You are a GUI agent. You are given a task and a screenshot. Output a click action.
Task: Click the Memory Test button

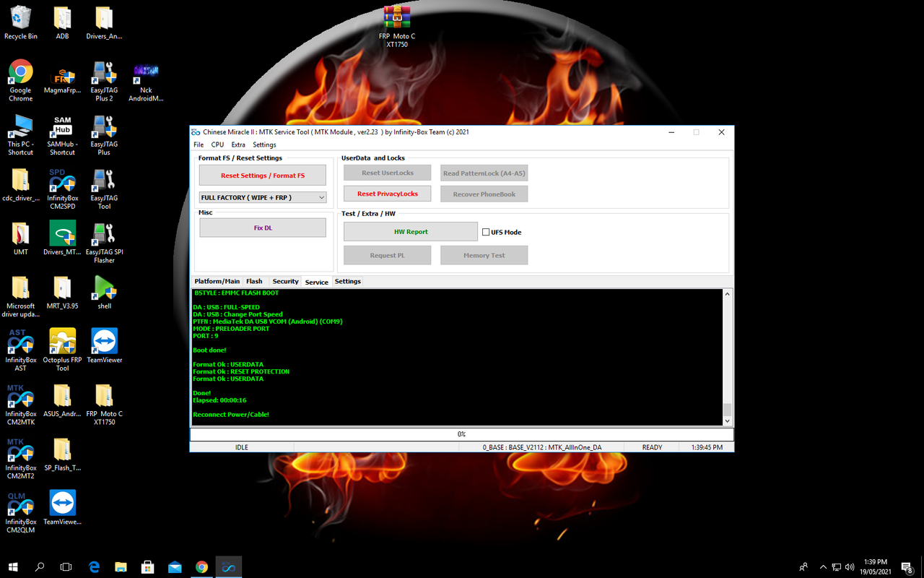coord(484,255)
